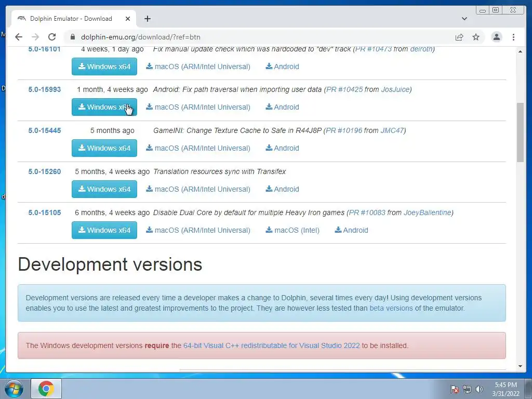
Task: Share this page via share icon
Action: point(459,37)
